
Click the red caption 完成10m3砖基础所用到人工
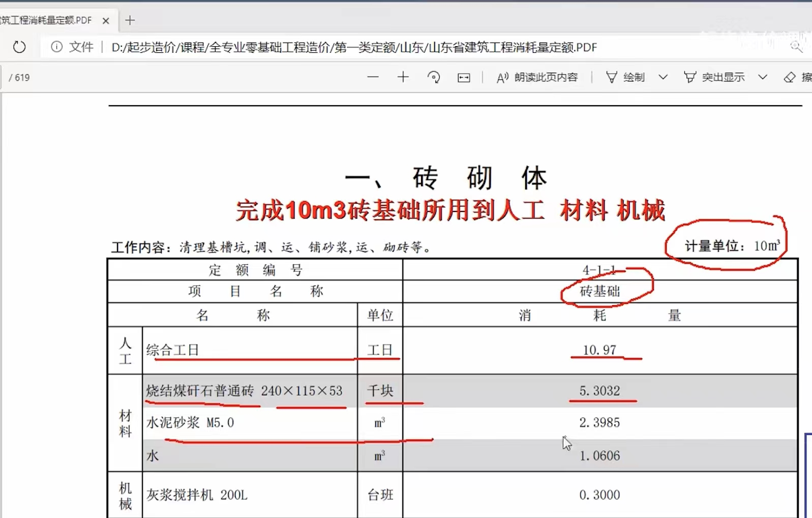(x=390, y=210)
